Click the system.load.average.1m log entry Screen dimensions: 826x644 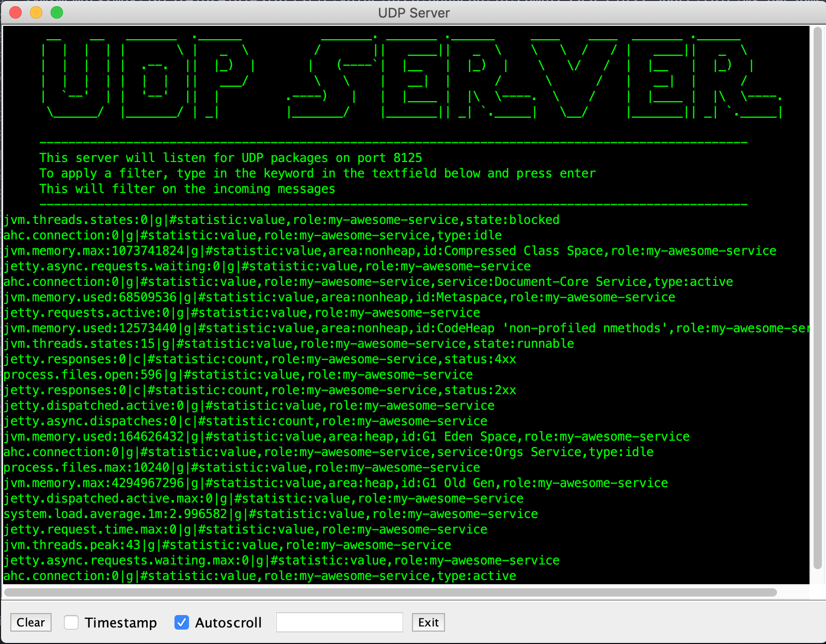coord(271,514)
